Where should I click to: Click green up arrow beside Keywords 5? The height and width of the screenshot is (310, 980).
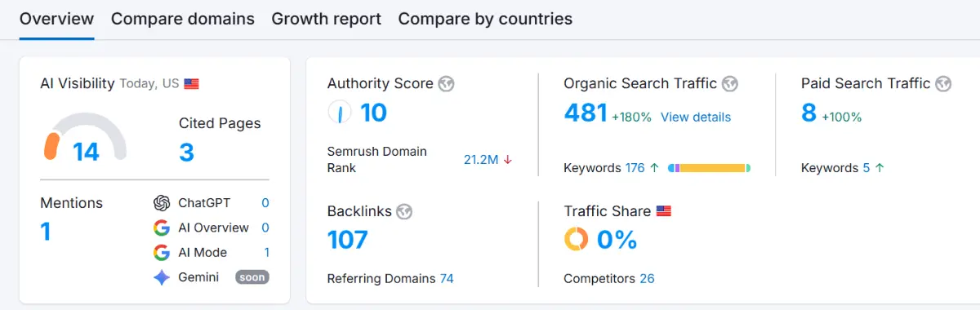[x=880, y=168]
